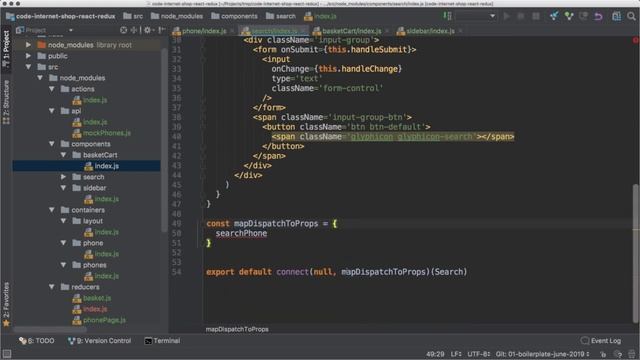Open the LF line separator selector
Screen dimensions: 640x360
click(x=456, y=354)
